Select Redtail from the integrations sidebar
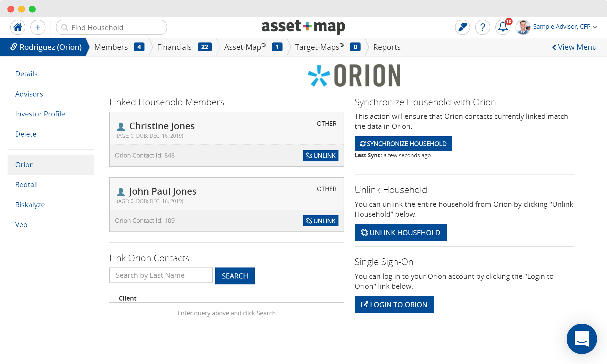The width and height of the screenshot is (607, 364). 26,184
